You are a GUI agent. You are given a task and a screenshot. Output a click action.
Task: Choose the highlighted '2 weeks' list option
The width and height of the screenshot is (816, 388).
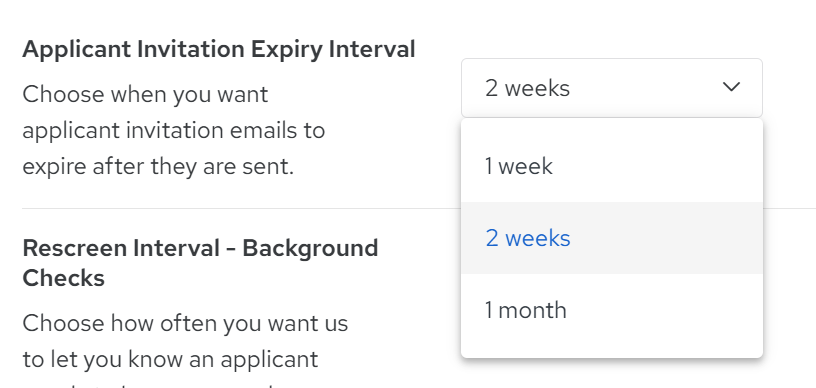click(611, 238)
